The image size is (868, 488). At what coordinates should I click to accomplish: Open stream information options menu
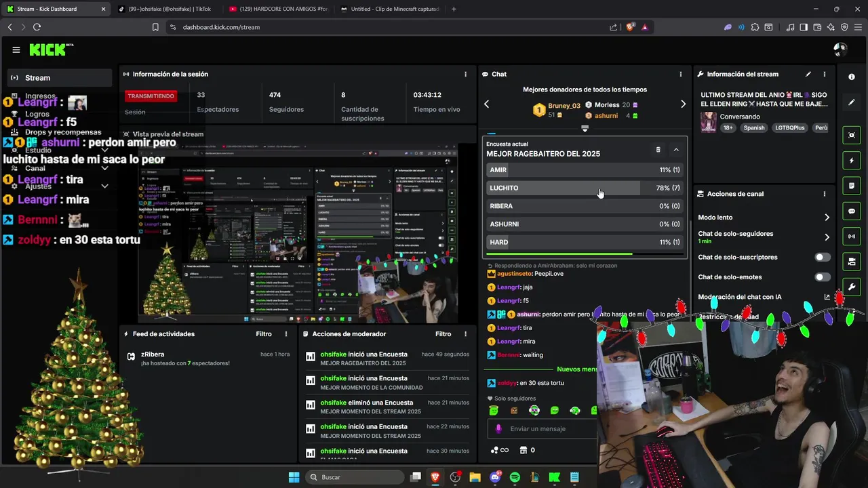825,74
